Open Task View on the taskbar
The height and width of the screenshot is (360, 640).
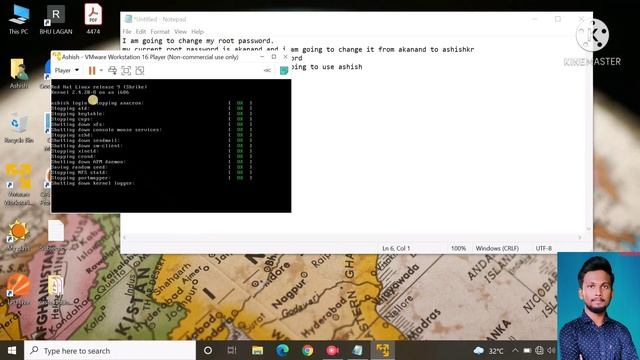[232, 351]
